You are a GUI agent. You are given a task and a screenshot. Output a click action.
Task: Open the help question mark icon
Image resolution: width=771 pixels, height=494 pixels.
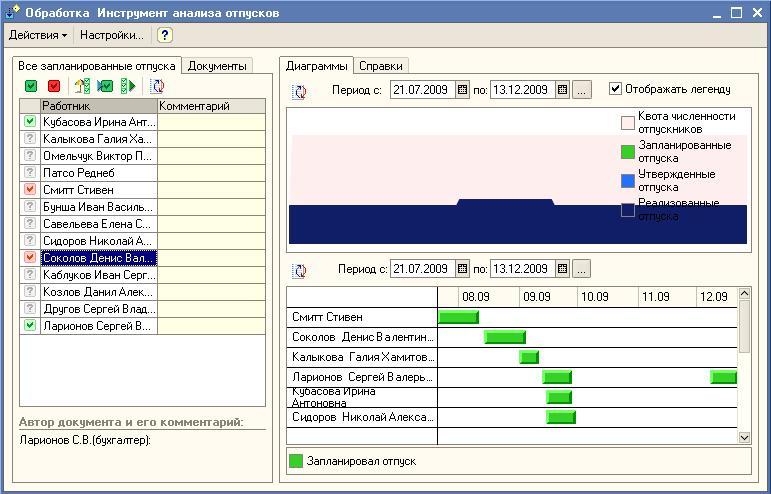(165, 35)
